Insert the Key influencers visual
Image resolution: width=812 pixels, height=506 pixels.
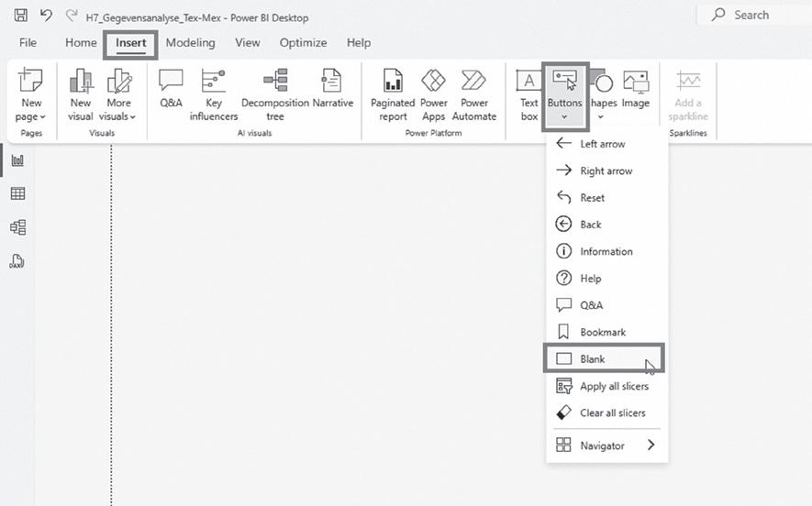tap(214, 95)
